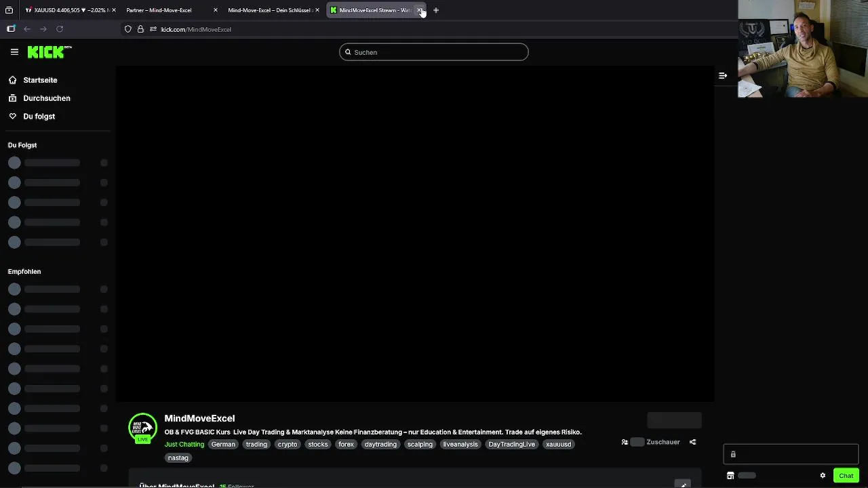Screen dimensions: 868x488
Task: Collapse the chat panel icon
Action: 723,76
